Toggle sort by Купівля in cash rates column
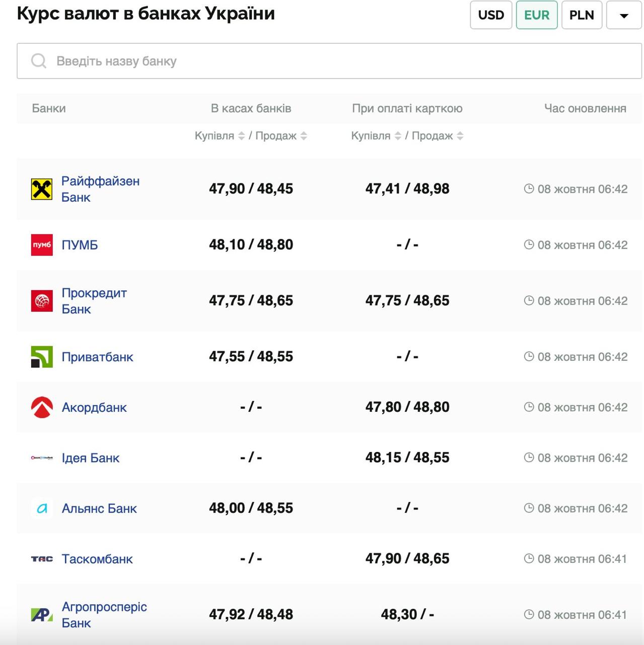644x645 pixels. click(241, 135)
